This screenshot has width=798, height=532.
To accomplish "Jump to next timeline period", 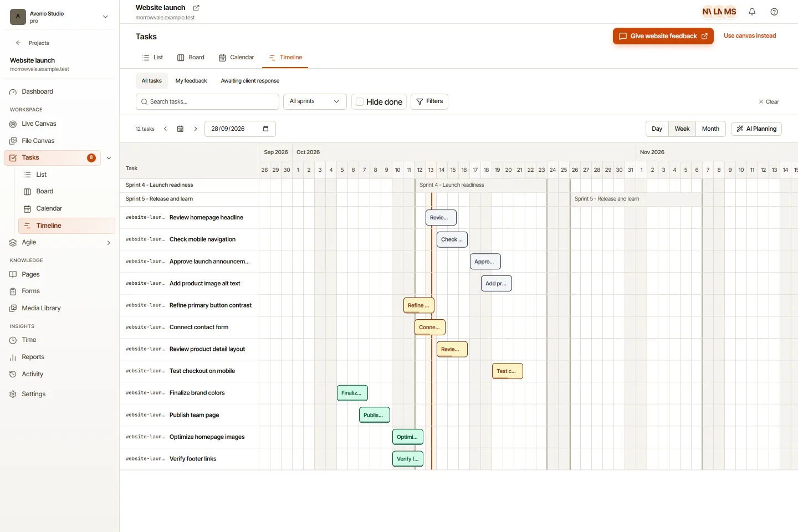I will 196,129.
